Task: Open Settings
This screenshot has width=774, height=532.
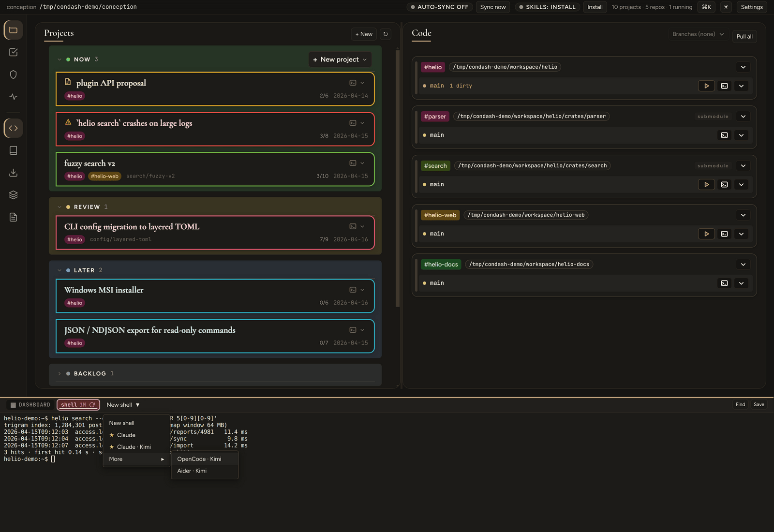Action: point(752,7)
